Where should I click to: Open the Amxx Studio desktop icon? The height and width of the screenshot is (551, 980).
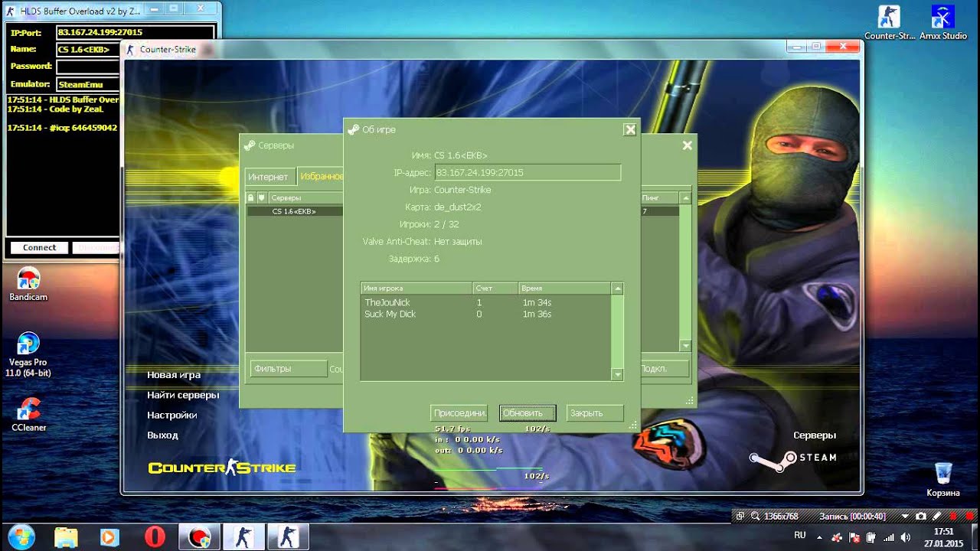tap(942, 21)
